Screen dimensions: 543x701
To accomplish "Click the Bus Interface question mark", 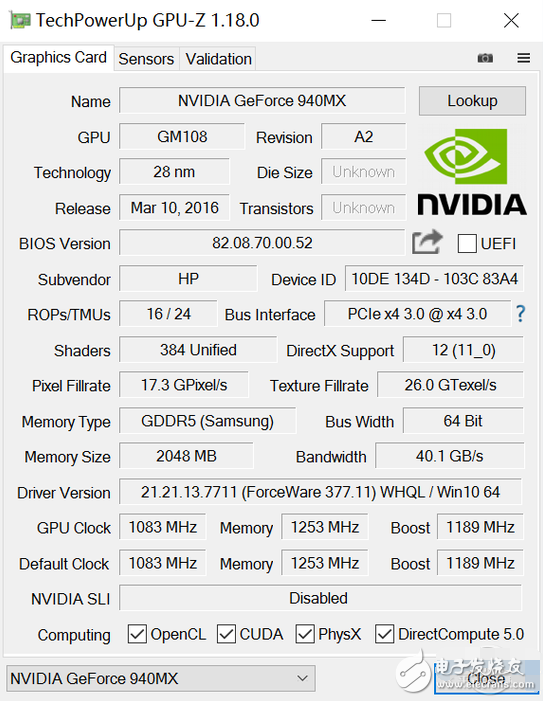I will pyautogui.click(x=520, y=314).
